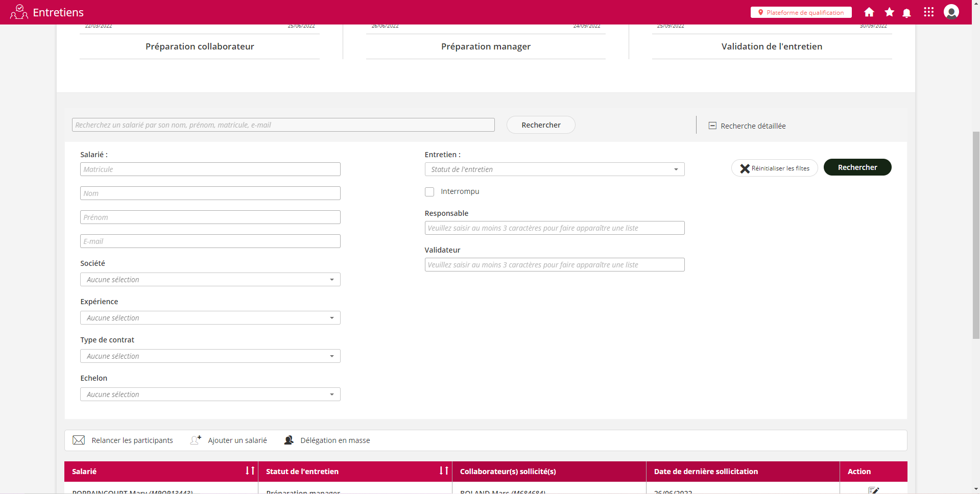The width and height of the screenshot is (980, 494).
Task: Click the Entretiens logo icon
Action: pyautogui.click(x=19, y=12)
